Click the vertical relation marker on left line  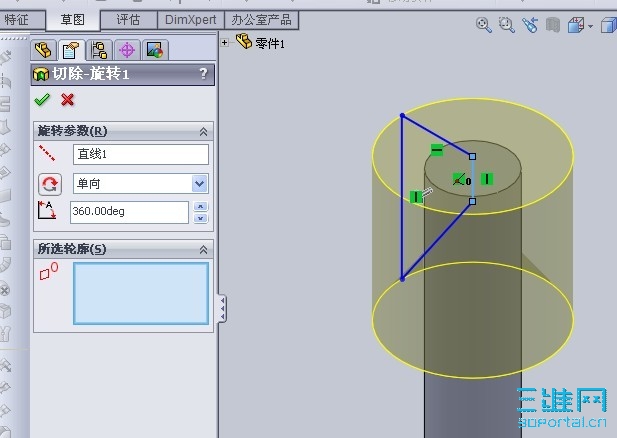pos(416,197)
